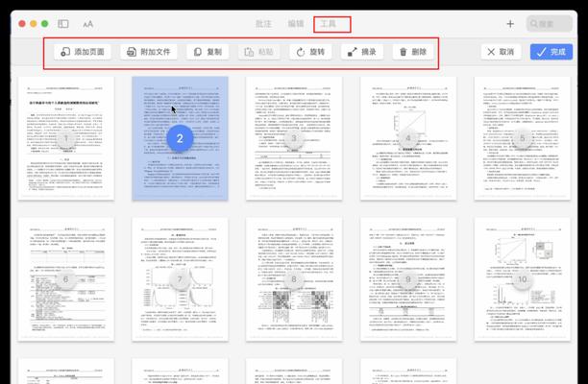Select page 9 thumbnail

(x=408, y=279)
